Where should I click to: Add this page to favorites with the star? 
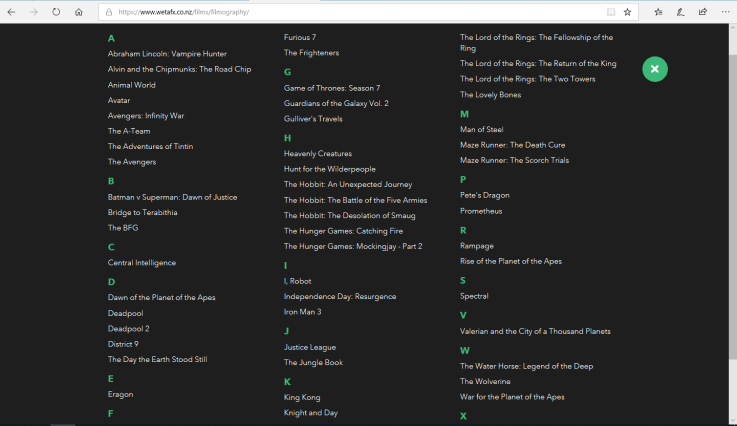click(x=627, y=12)
